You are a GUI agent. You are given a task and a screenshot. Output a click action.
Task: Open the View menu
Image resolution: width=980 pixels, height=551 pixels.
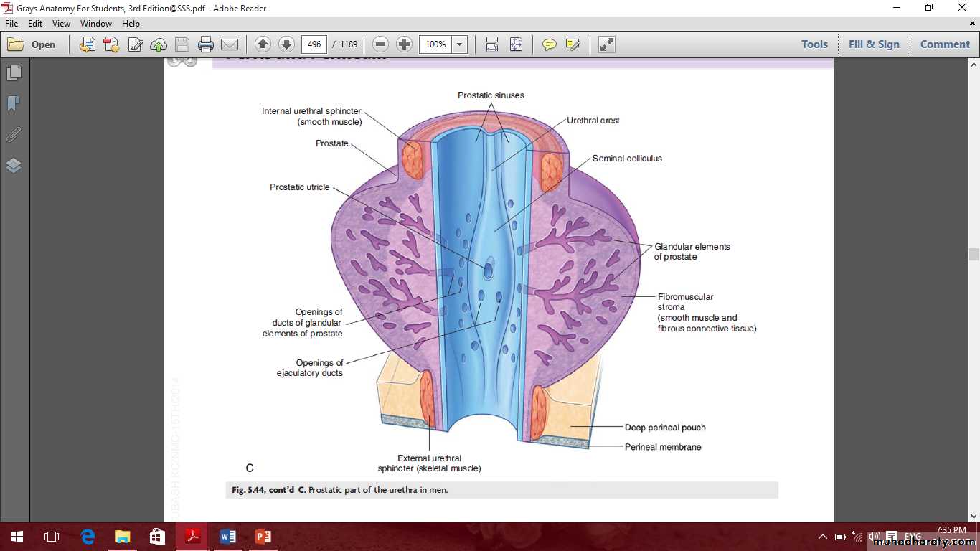(61, 24)
